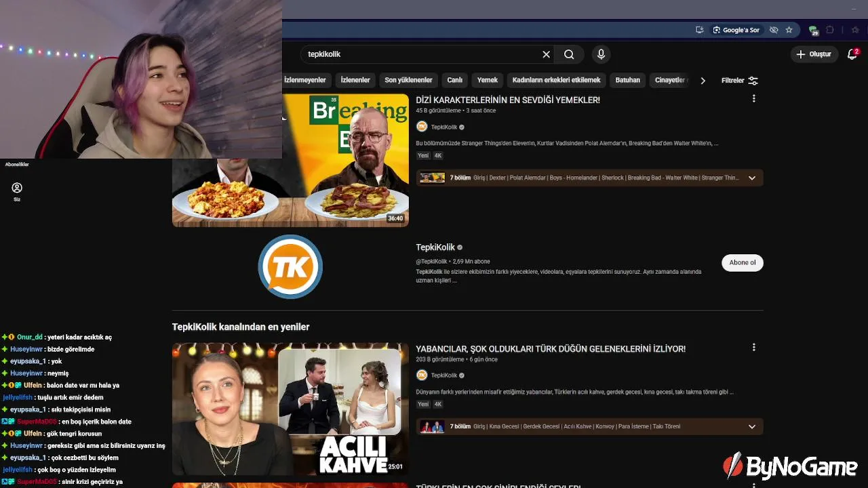Open the YABANCILAR ŞOK OLDUKLARI TÜRK DÜĞÜN title
Viewport: 868px width, 488px height.
click(551, 348)
